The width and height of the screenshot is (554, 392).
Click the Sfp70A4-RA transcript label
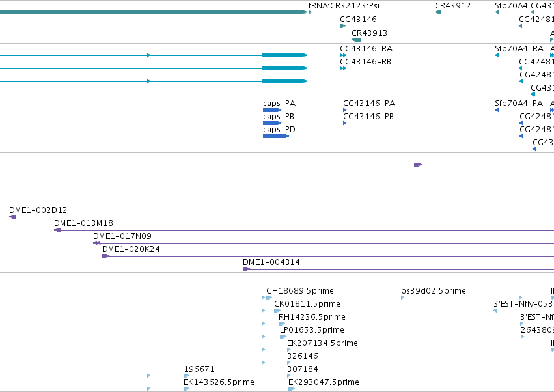[x=519, y=48]
